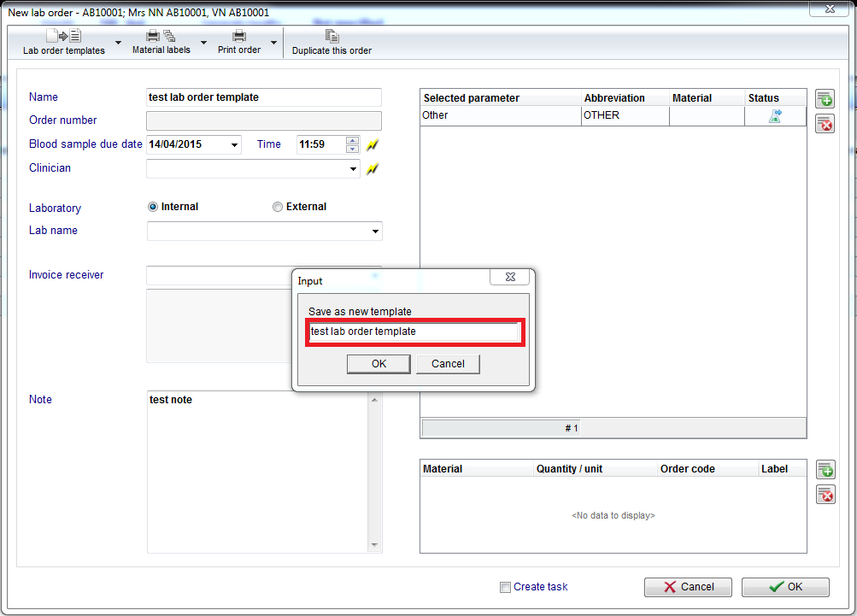Click the Time field showing 11:59
The width and height of the screenshot is (857, 616).
321,145
